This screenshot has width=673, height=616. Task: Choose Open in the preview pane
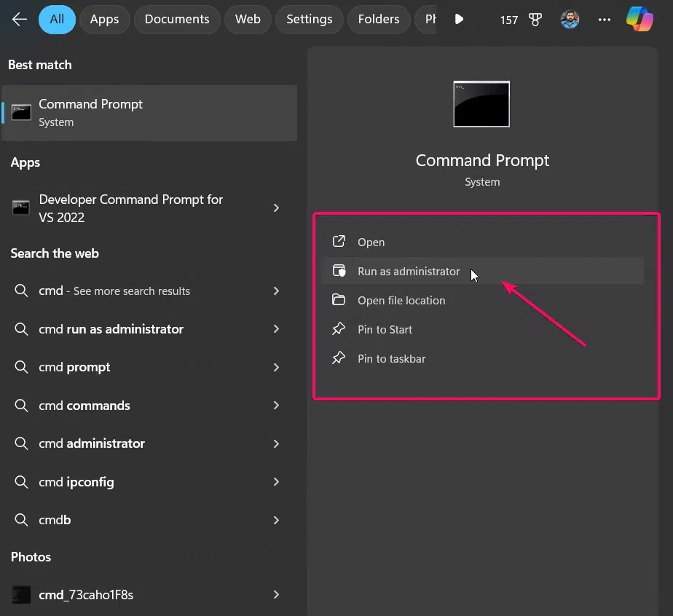coord(482,242)
